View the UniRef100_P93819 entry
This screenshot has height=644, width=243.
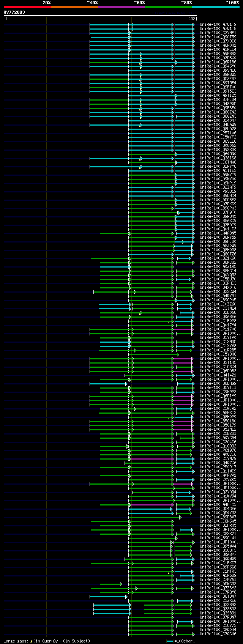(218, 191)
